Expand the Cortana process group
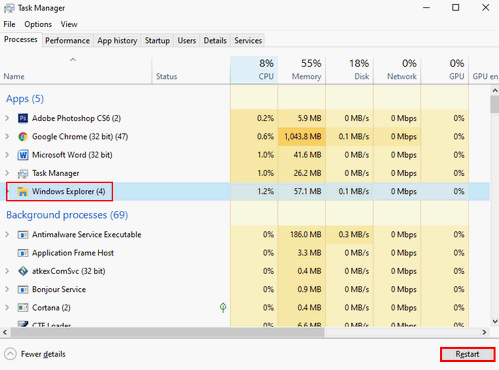This screenshot has width=499, height=370. 7,307
